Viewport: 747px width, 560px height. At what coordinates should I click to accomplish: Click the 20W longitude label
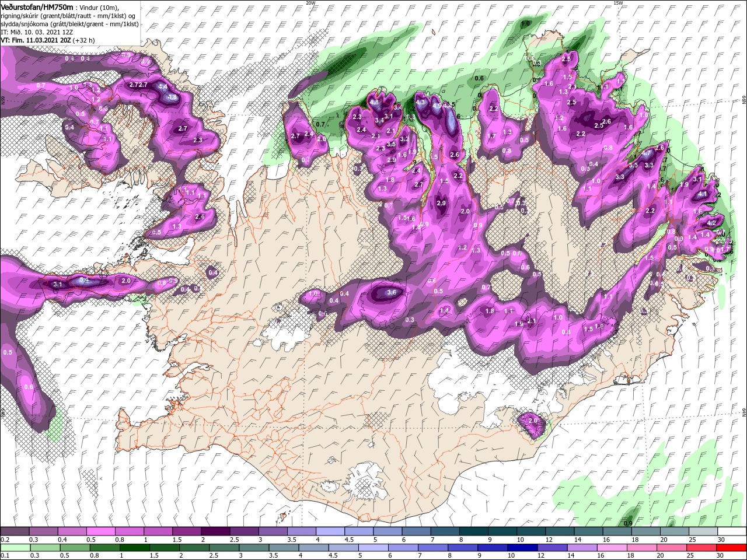(x=310, y=2)
